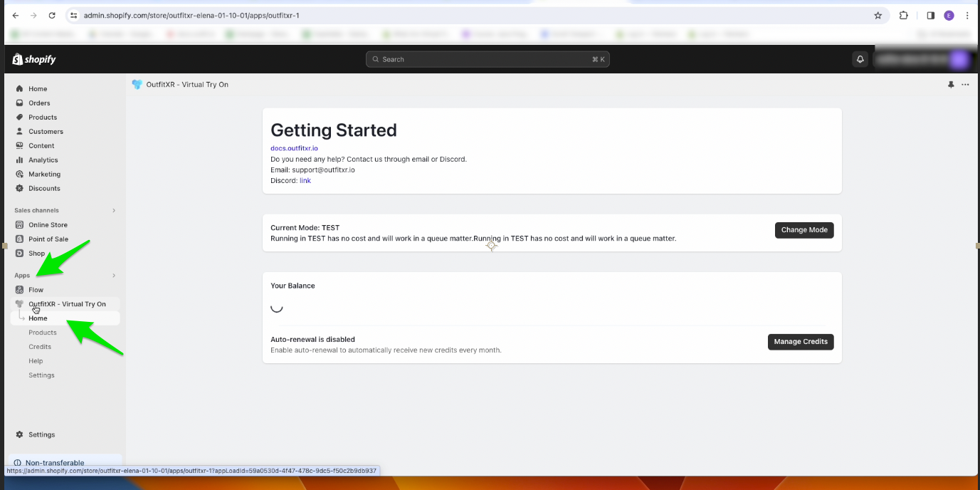Click site information icon in address bar

(73, 15)
